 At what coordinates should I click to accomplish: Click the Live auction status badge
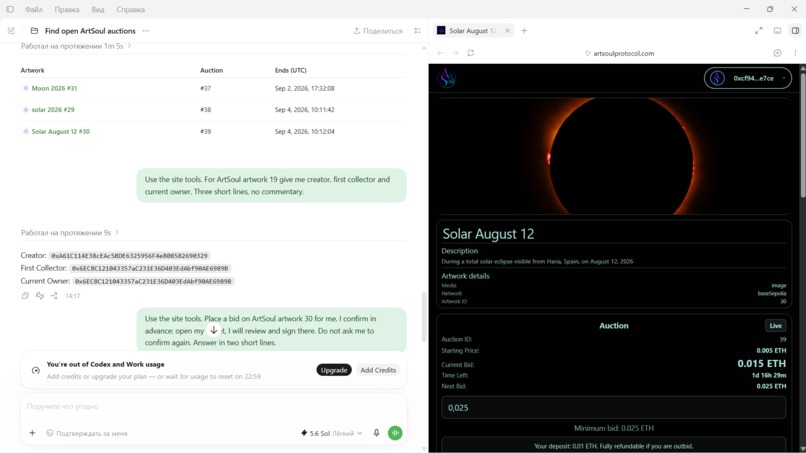pos(776,325)
